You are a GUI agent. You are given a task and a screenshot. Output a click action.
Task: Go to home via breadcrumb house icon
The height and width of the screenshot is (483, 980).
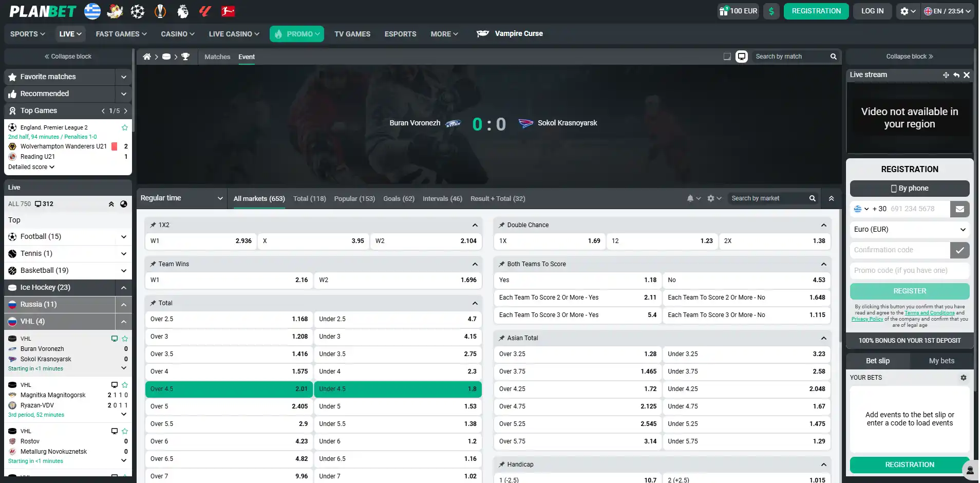[x=147, y=57]
